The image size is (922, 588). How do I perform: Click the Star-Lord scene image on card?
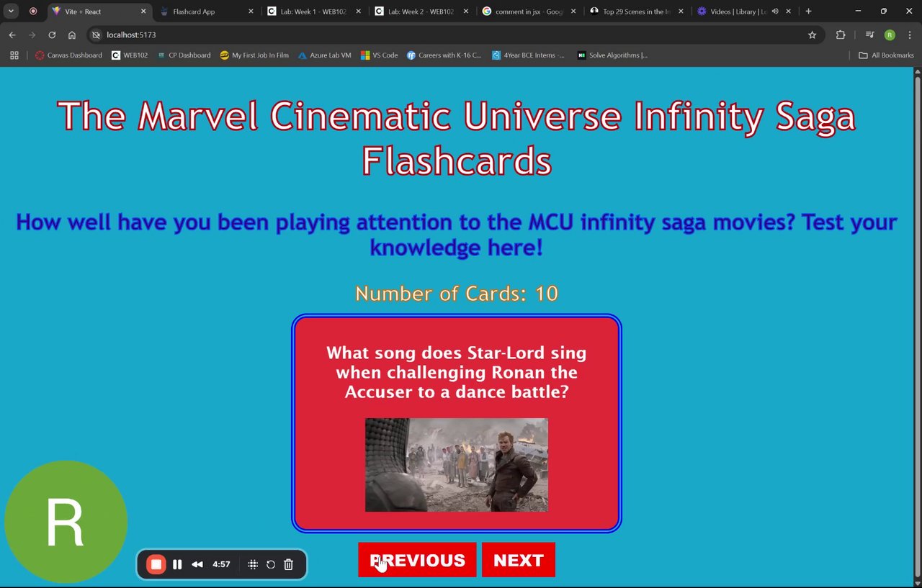(x=457, y=465)
